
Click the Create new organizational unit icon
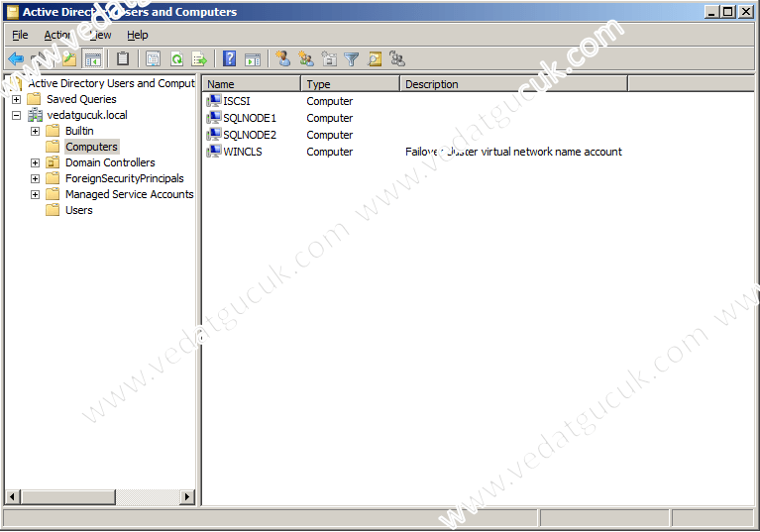coord(329,59)
